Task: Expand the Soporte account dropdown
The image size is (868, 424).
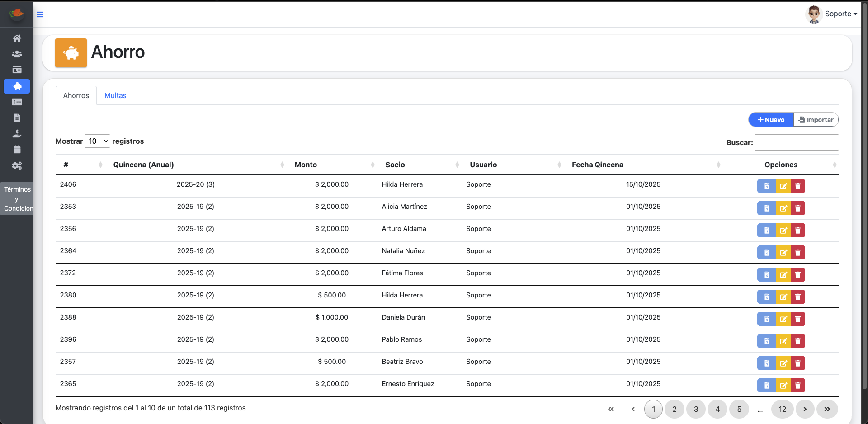Action: [x=841, y=14]
